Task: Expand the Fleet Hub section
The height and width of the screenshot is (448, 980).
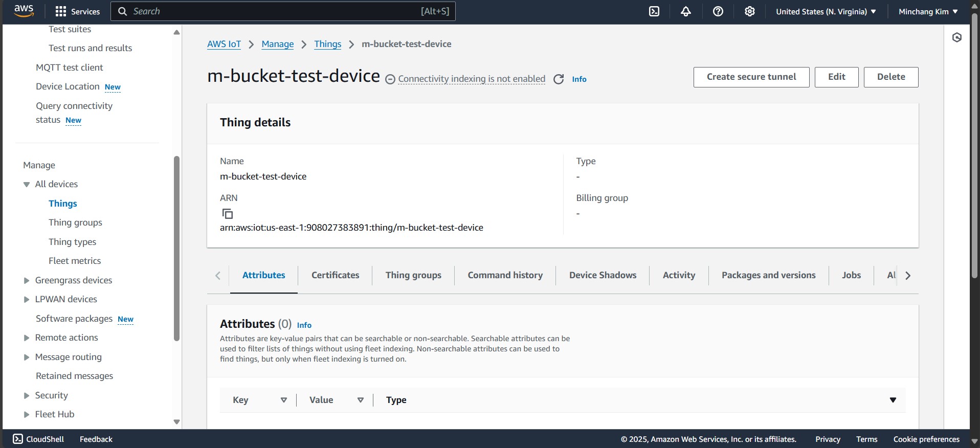Action: (27, 414)
